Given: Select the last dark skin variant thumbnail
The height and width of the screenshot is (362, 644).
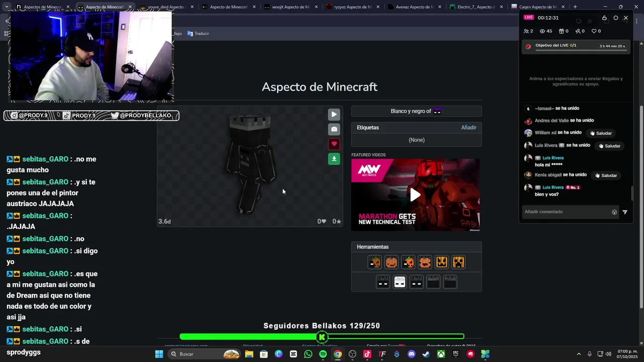Looking at the screenshot, I should point(450,282).
